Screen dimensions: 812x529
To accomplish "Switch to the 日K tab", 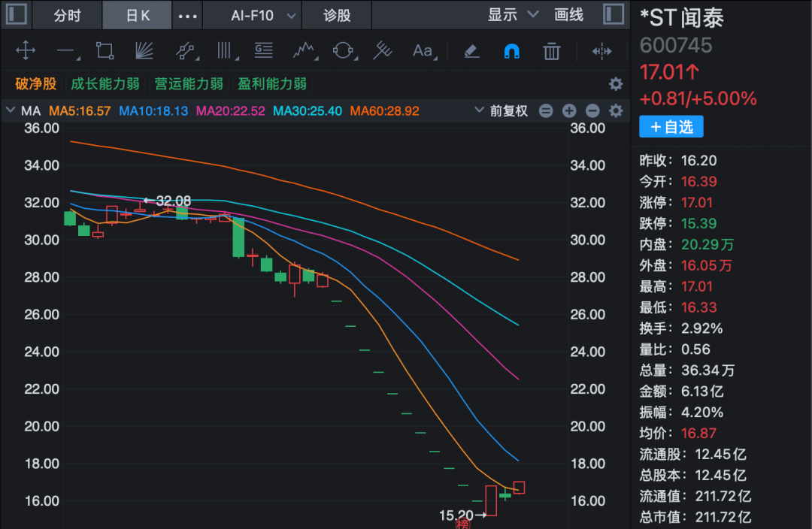I will click(138, 16).
